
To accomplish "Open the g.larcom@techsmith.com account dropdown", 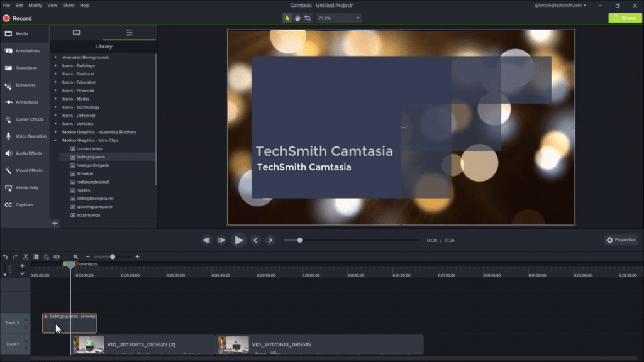I will 560,5.
